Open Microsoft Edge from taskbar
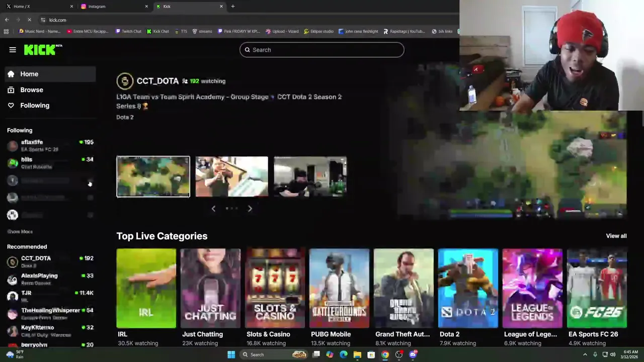The width and height of the screenshot is (644, 362). [x=344, y=354]
